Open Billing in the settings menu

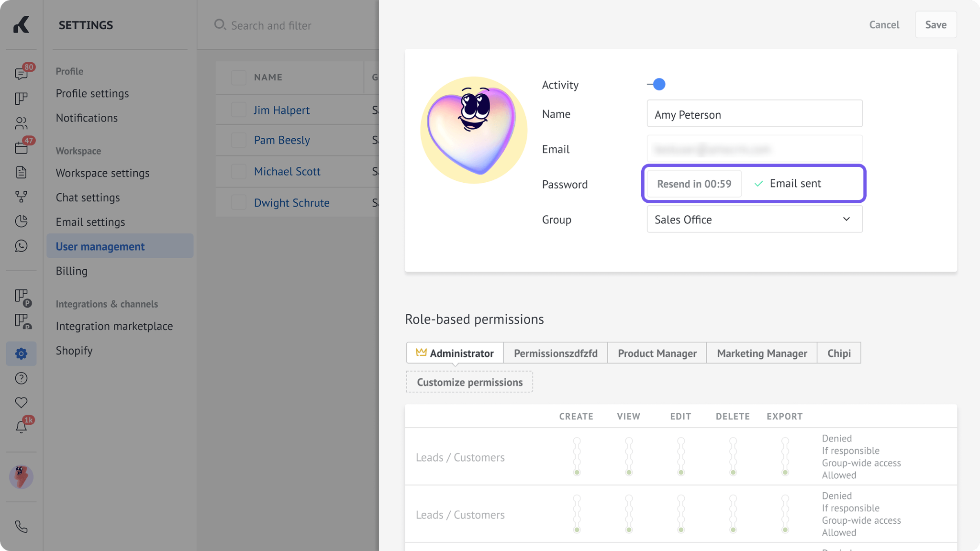[72, 271]
